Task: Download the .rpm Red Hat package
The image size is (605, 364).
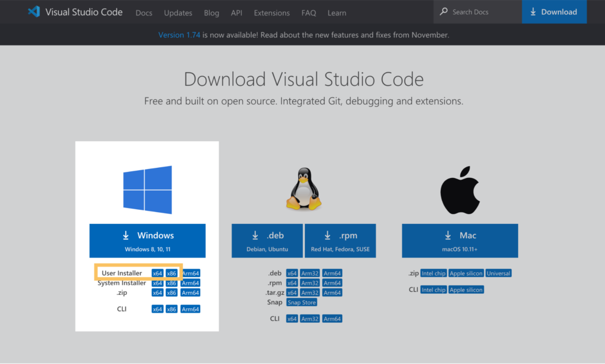Action: [x=340, y=240]
